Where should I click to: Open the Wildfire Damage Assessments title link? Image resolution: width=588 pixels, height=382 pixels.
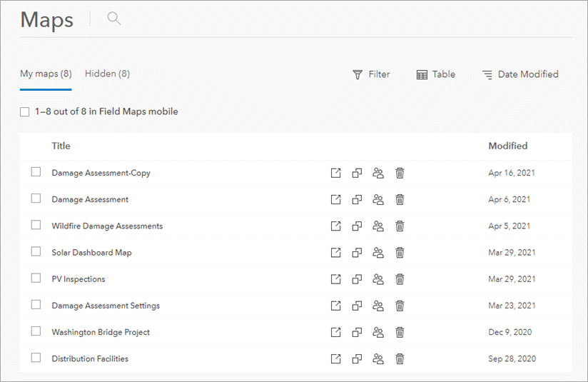[107, 226]
